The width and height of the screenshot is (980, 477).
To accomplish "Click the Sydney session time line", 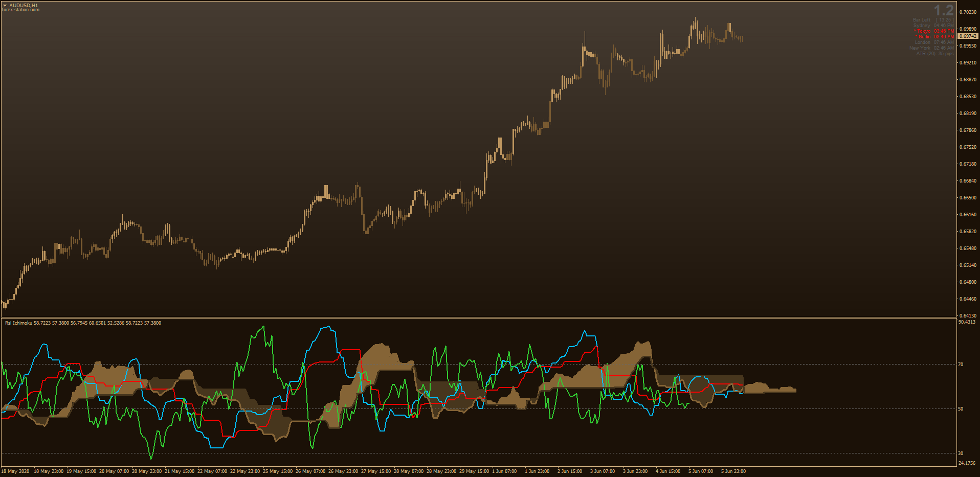I will coord(933,26).
